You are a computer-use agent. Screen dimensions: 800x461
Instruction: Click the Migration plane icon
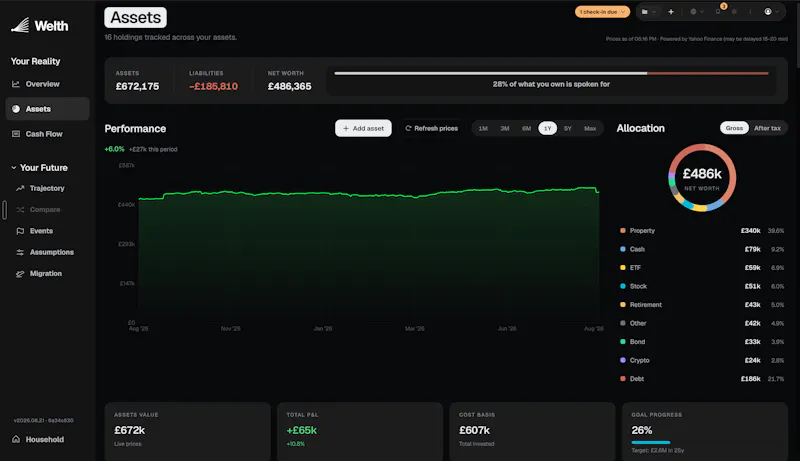20,274
